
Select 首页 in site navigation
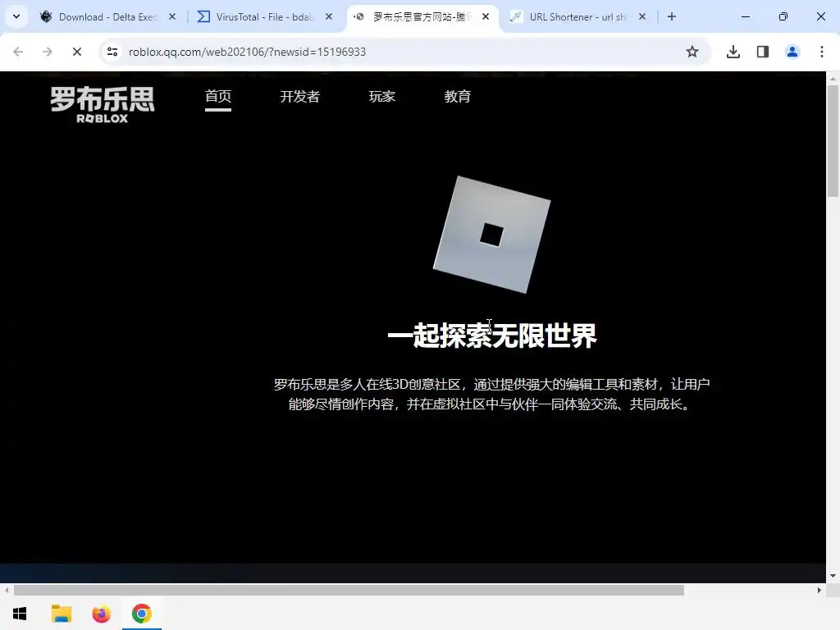218,97
